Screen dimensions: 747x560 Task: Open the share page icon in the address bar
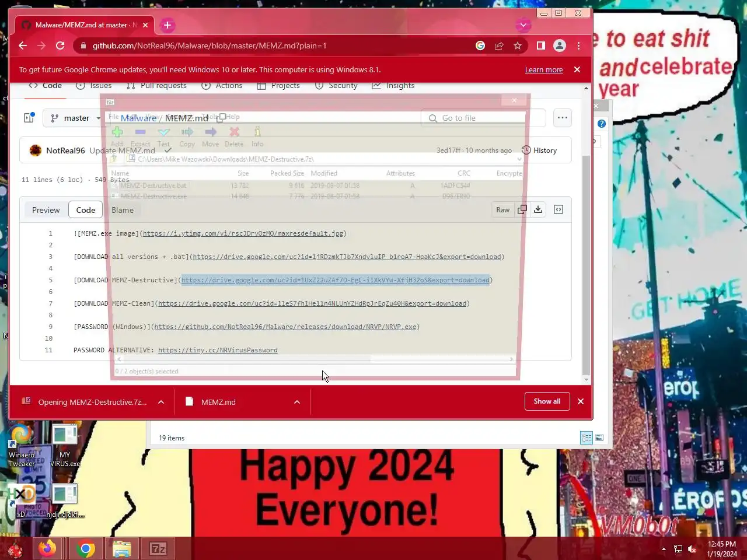point(499,45)
